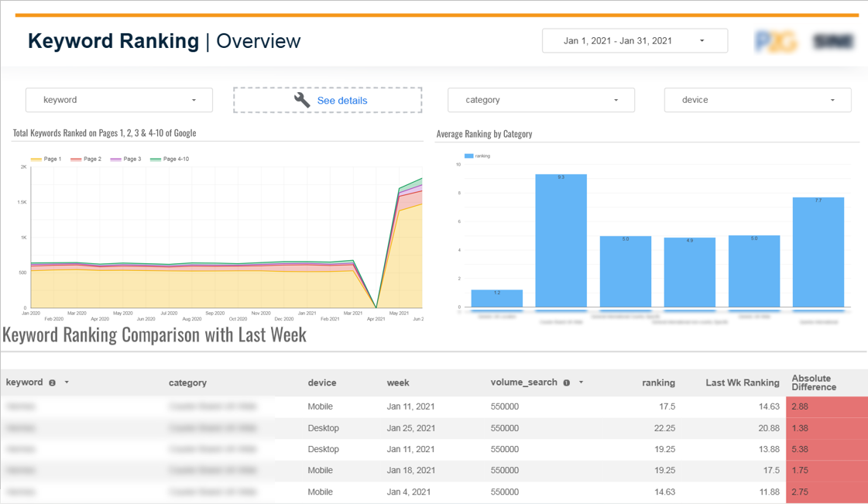This screenshot has width=868, height=504.
Task: Open the date range picker Jan 1 - Jan 31, 2021
Action: click(x=634, y=41)
